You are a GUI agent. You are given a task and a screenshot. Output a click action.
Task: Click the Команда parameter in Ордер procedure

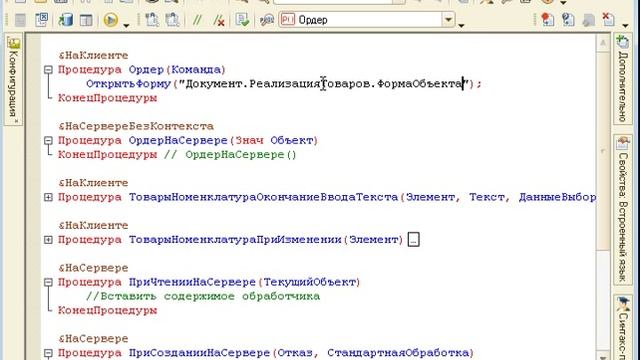[x=196, y=70]
